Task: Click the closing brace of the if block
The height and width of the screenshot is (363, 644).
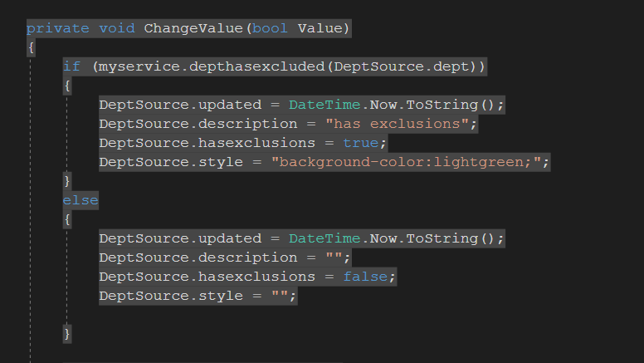Action: click(67, 181)
